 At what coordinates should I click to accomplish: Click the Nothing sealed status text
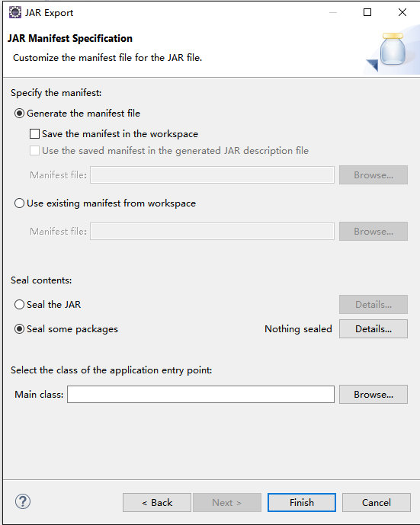[x=298, y=329]
